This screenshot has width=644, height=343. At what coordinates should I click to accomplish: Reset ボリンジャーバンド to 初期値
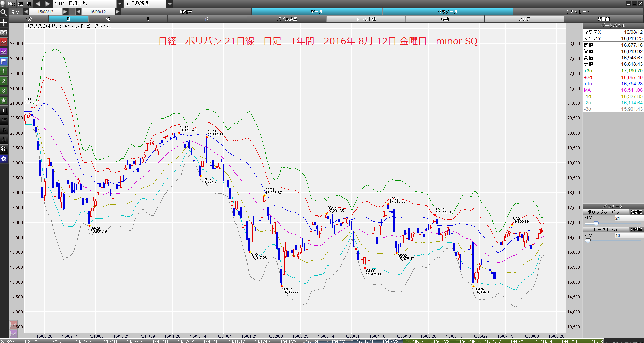point(636,212)
